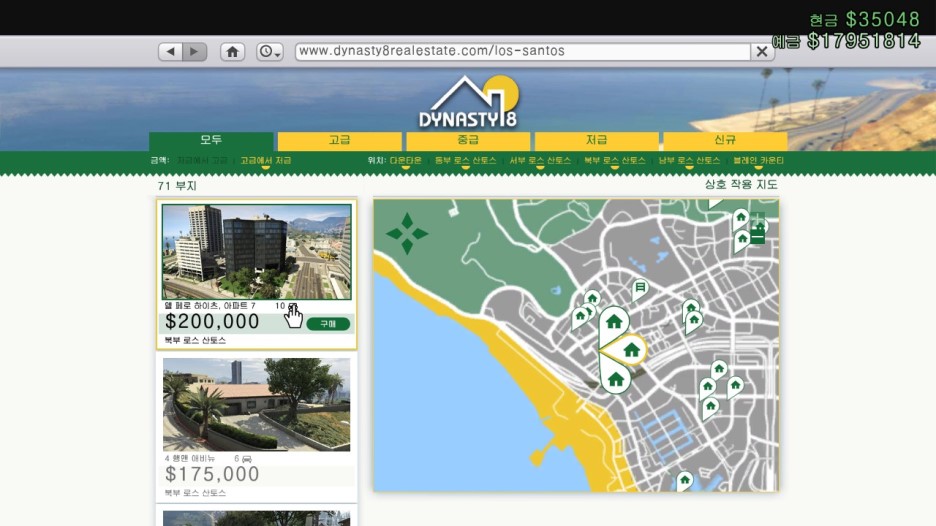Click the browser forward arrow button
Screen dimensions: 936x526
pyautogui.click(x=194, y=51)
